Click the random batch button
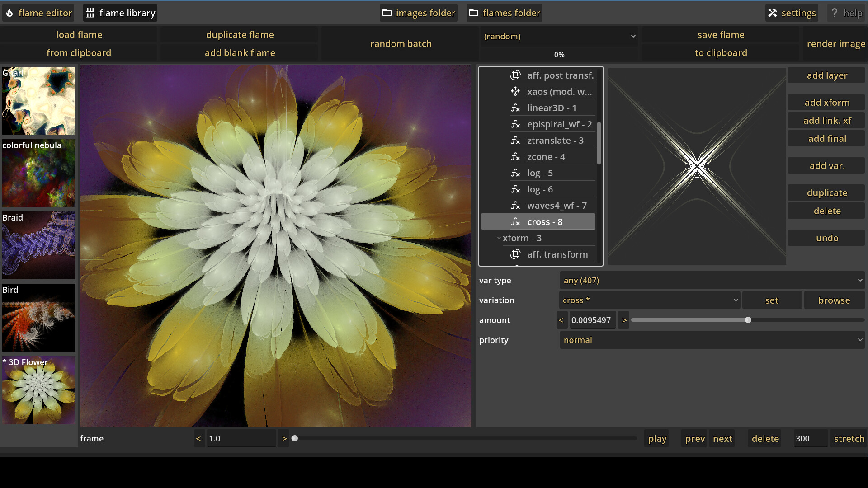The height and width of the screenshot is (488, 868). coord(400,43)
